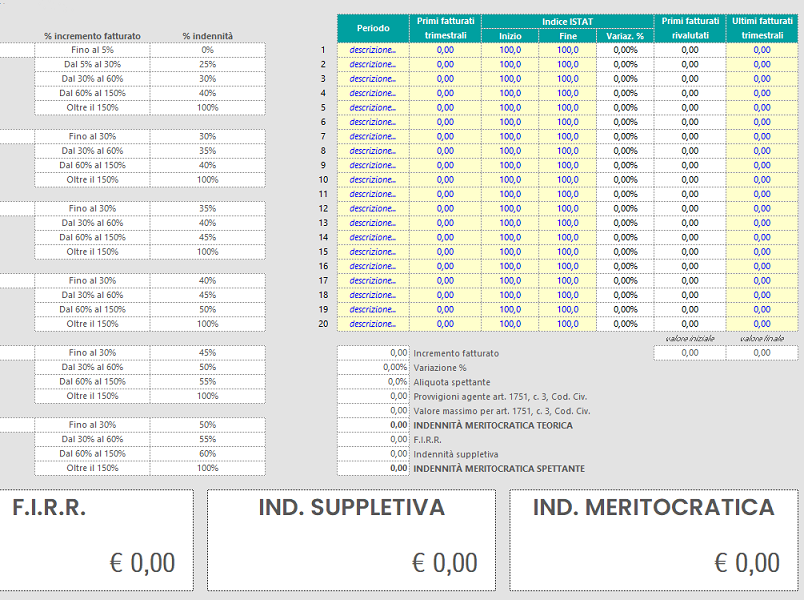Click the INDENNITÀ MERITOCRATICA TEORICA value cell
Image resolution: width=804 pixels, height=600 pixels.
373,425
